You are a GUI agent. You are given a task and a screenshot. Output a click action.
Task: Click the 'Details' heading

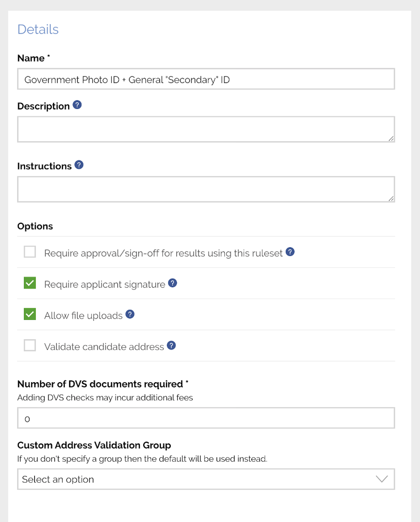pos(38,29)
